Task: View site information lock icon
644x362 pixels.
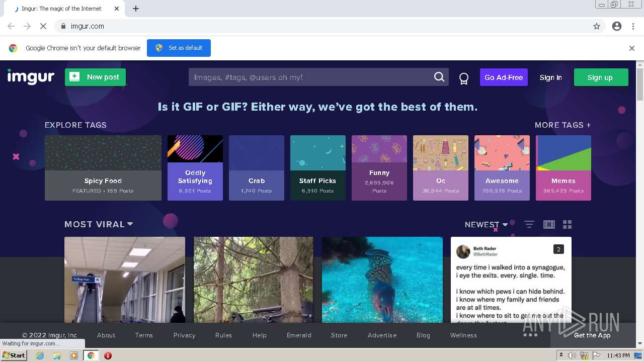Action: 63,26
